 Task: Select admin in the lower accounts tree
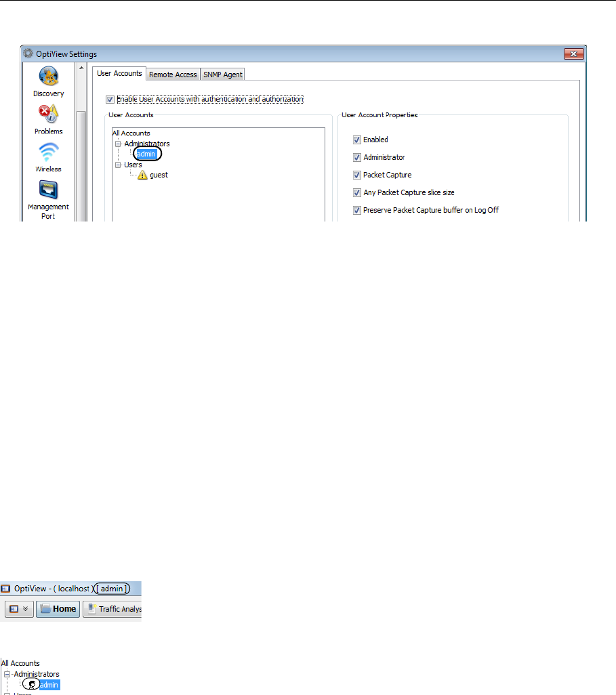click(49, 685)
